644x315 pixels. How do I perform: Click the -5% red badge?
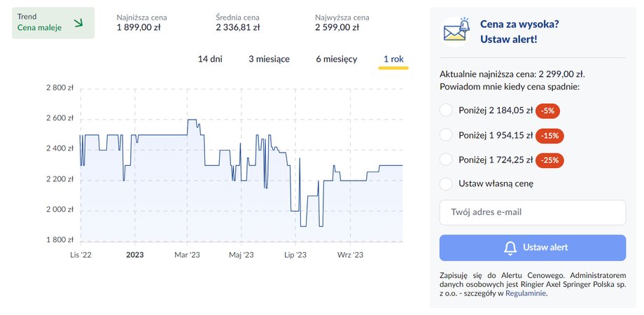coord(547,111)
